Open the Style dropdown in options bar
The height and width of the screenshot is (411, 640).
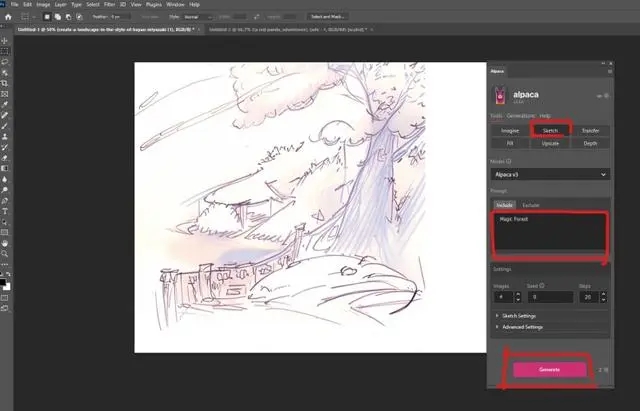coord(198,17)
